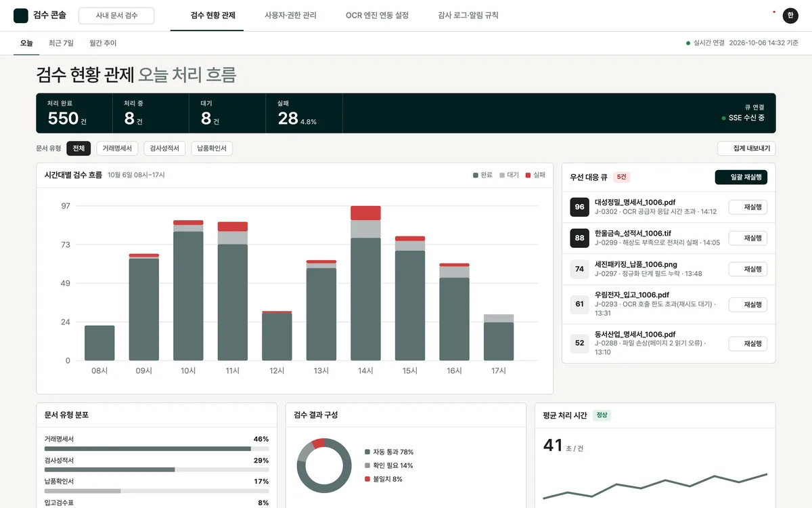This screenshot has width=812, height=508.
Task: Click the red notification dot
Action: pos(774,12)
